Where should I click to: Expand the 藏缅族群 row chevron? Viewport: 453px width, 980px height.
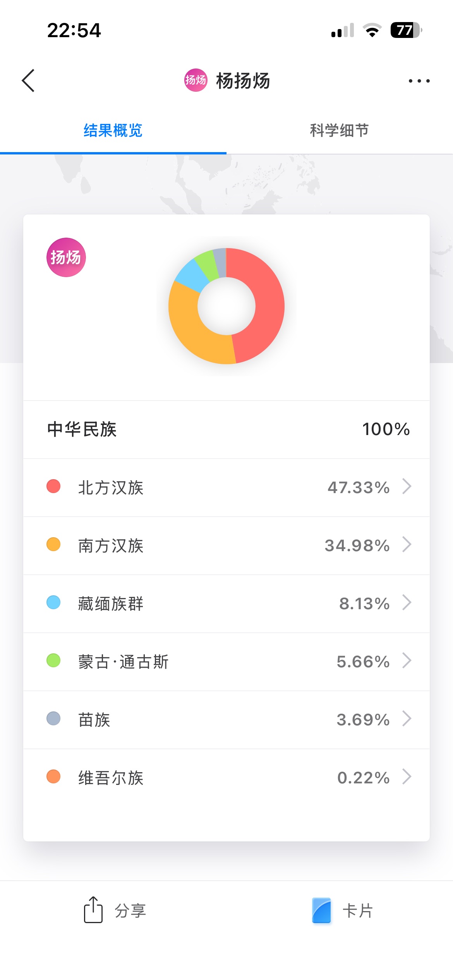coord(407,603)
